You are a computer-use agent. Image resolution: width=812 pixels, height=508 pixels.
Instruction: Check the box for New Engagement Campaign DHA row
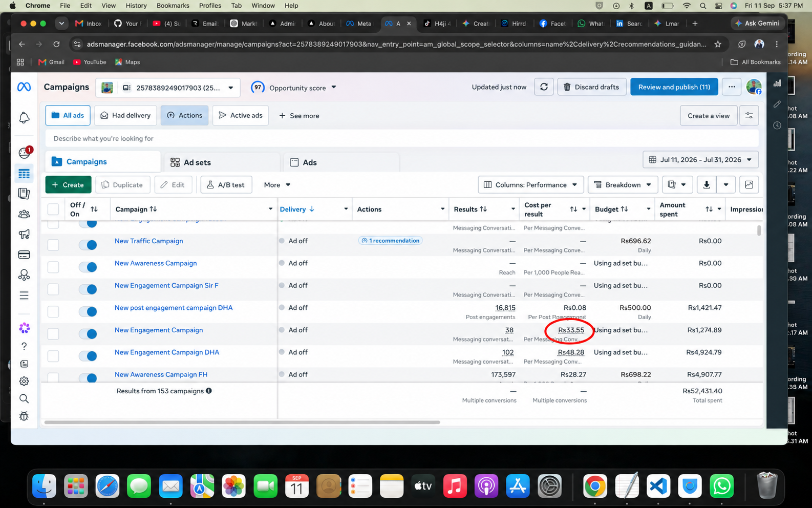pyautogui.click(x=53, y=356)
